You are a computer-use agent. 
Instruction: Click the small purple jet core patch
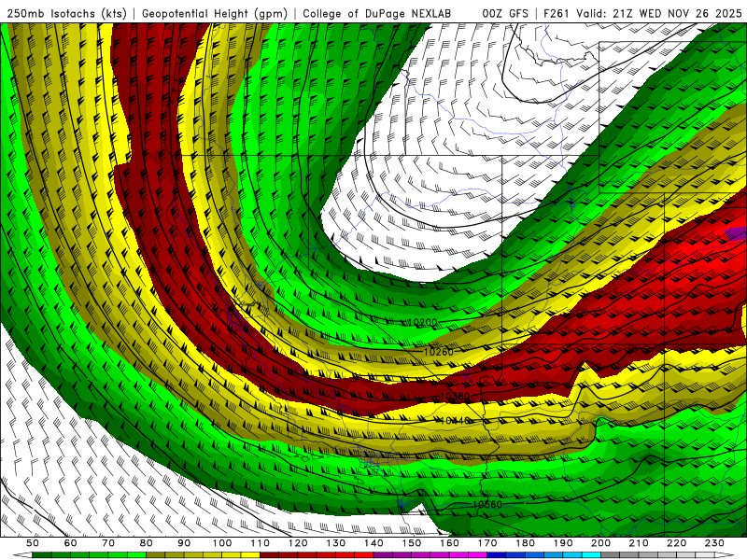[x=736, y=234]
